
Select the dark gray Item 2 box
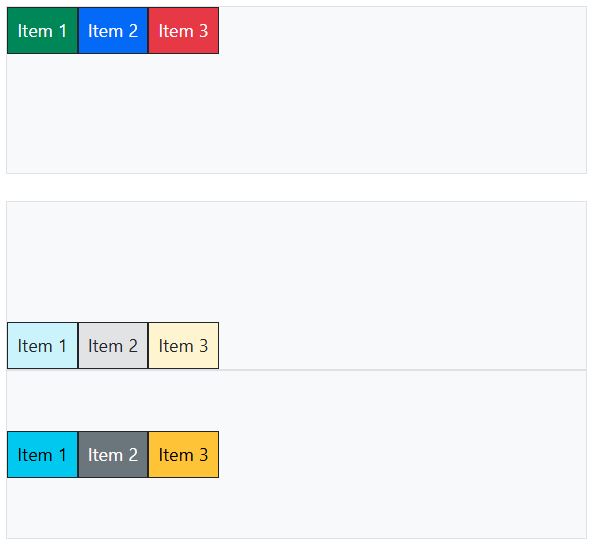click(x=113, y=454)
